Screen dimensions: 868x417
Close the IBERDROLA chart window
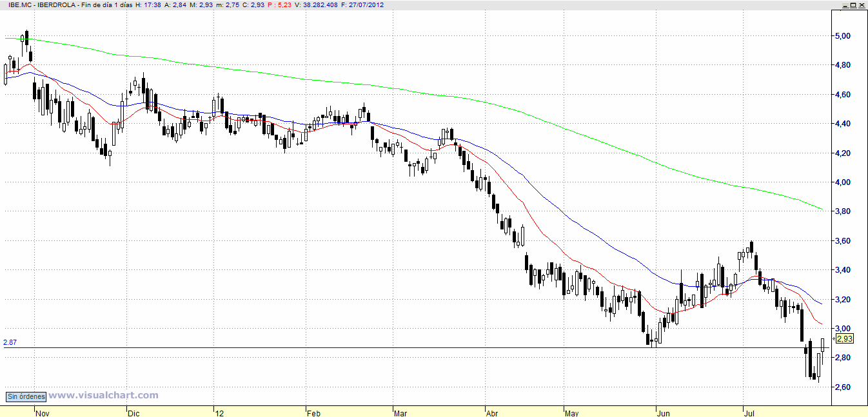(x=862, y=5)
